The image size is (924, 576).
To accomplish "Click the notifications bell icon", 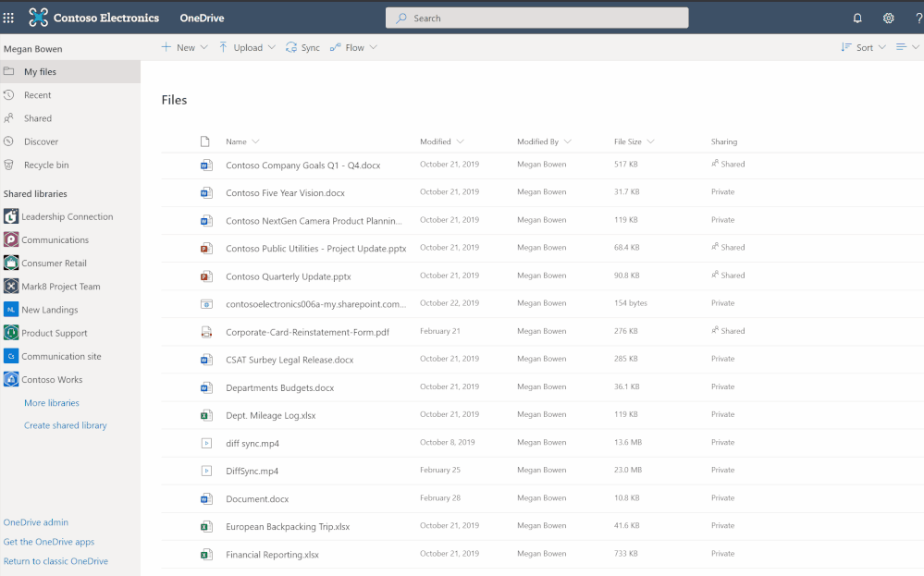I will click(857, 18).
